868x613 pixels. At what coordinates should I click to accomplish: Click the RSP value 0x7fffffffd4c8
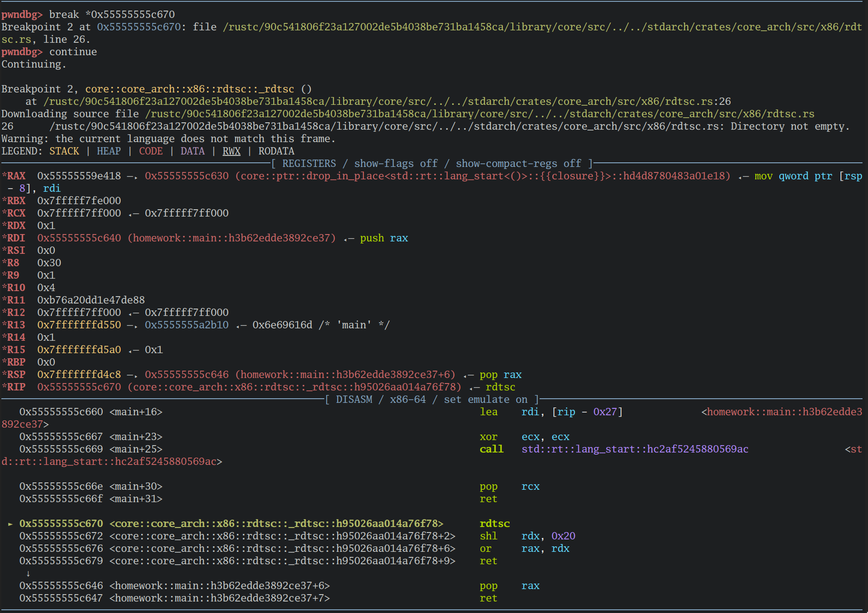click(x=79, y=374)
